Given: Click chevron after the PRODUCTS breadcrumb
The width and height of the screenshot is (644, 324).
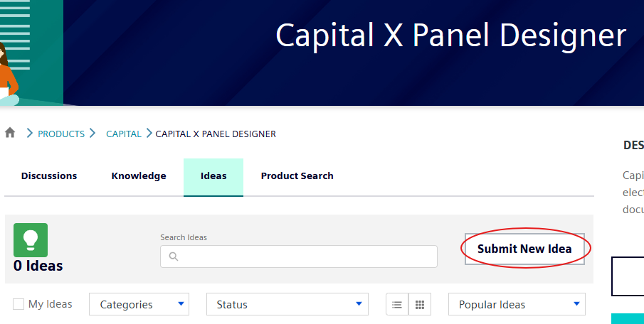Looking at the screenshot, I should pyautogui.click(x=93, y=134).
